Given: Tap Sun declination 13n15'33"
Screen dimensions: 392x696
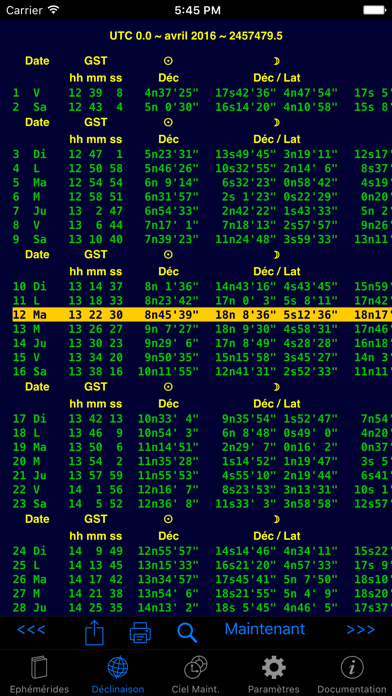Looking at the screenshot, I should [x=168, y=565].
